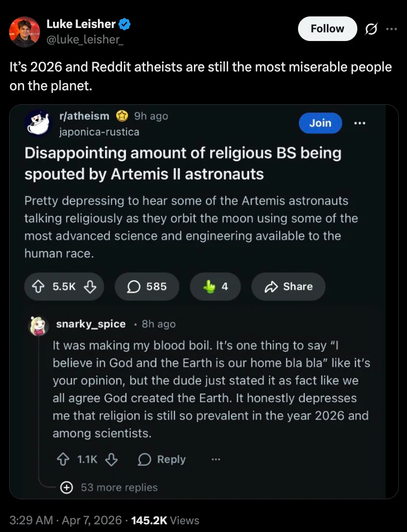Click snarky_spice's user avatar
Screen dimensions: 407x532
coord(40,326)
